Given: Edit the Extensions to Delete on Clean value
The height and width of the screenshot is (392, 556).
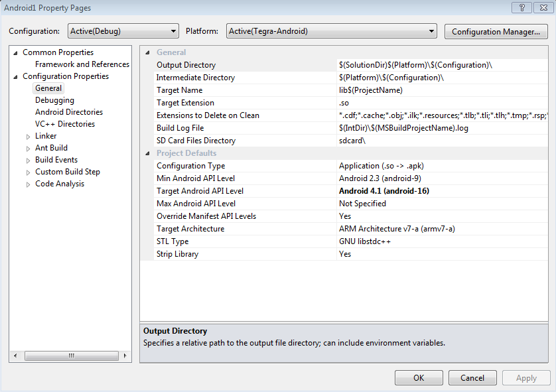Looking at the screenshot, I should coord(442,115).
